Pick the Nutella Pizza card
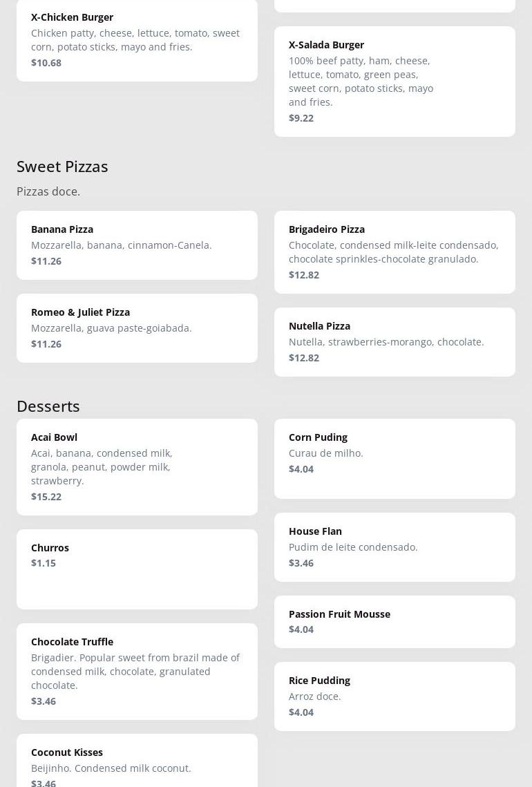Viewport: 532px width, 787px height. pos(395,341)
